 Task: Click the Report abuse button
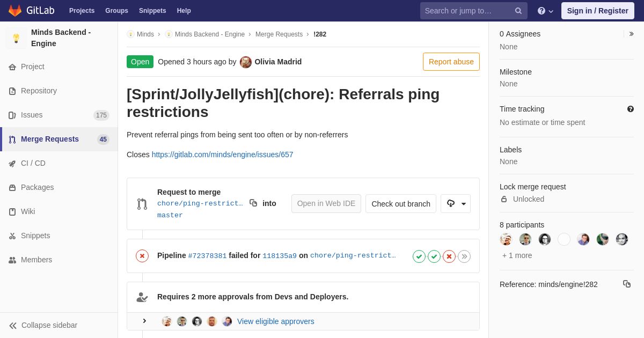451,62
